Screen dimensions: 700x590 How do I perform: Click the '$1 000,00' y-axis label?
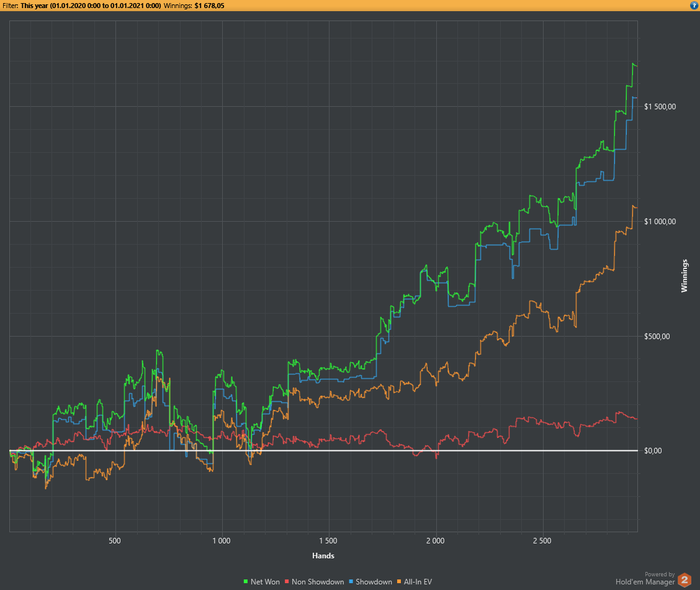coord(660,222)
